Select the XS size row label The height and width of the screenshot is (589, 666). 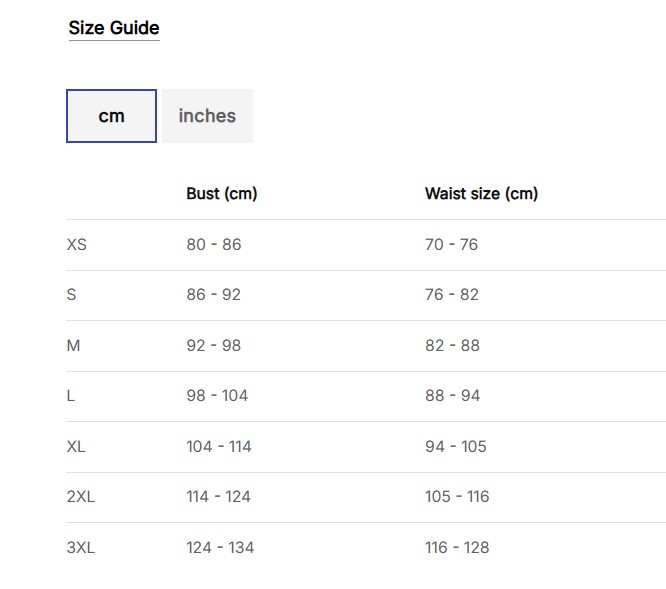77,245
